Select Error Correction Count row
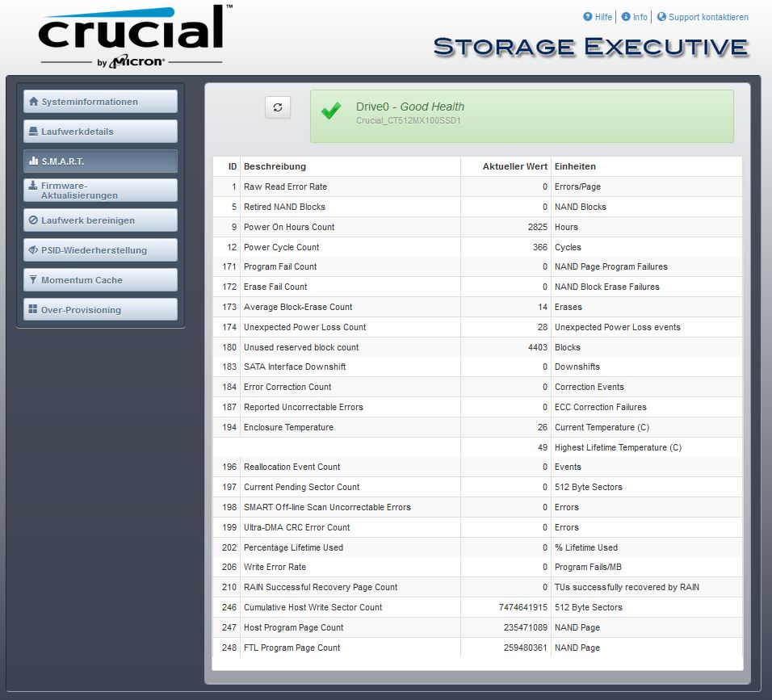The image size is (772, 700). (477, 387)
